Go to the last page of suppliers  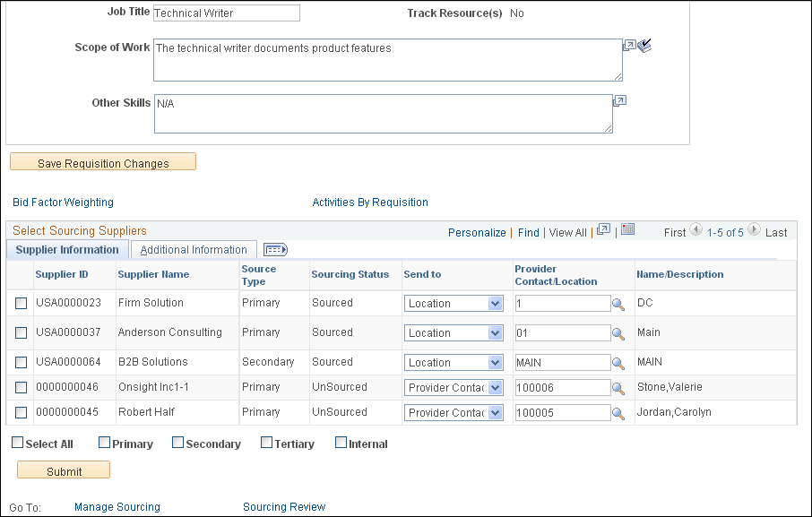pyautogui.click(x=776, y=231)
